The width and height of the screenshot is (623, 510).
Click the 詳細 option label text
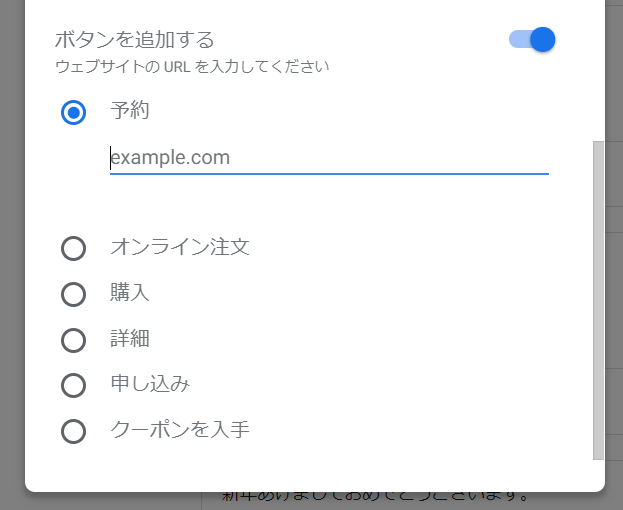point(130,339)
